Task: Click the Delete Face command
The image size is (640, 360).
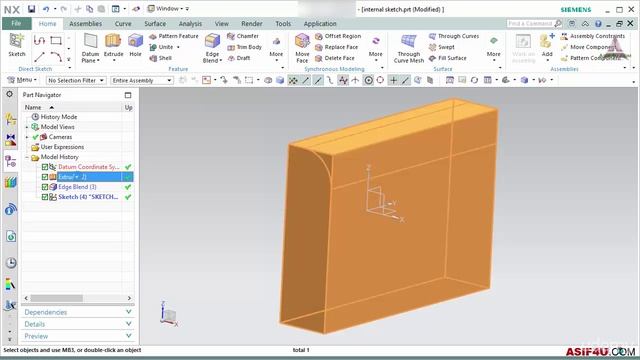Action: point(335,58)
